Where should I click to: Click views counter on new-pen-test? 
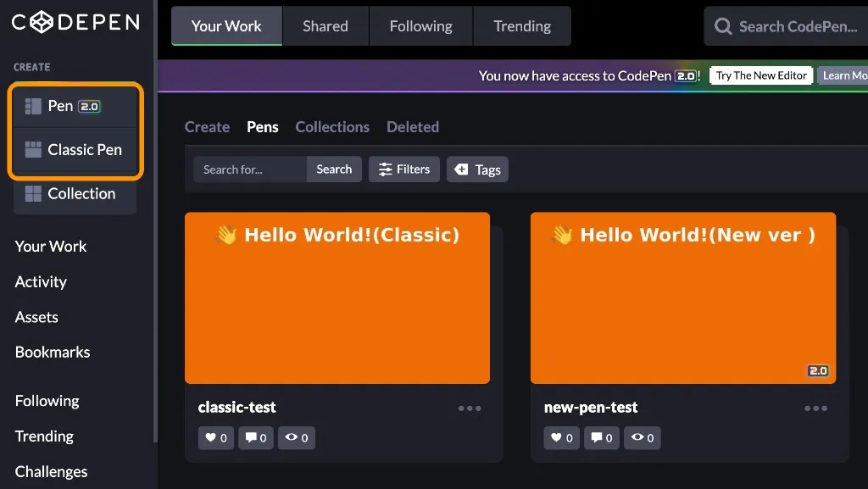pos(643,437)
